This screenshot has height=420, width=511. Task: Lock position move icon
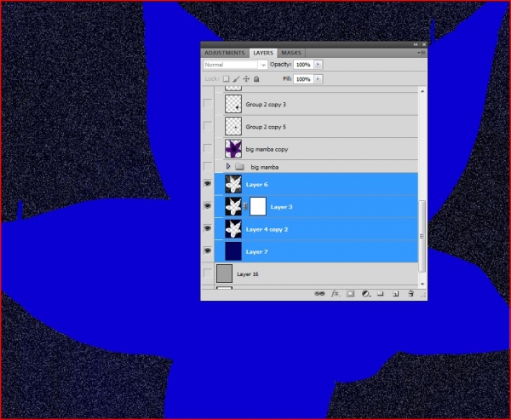point(246,79)
